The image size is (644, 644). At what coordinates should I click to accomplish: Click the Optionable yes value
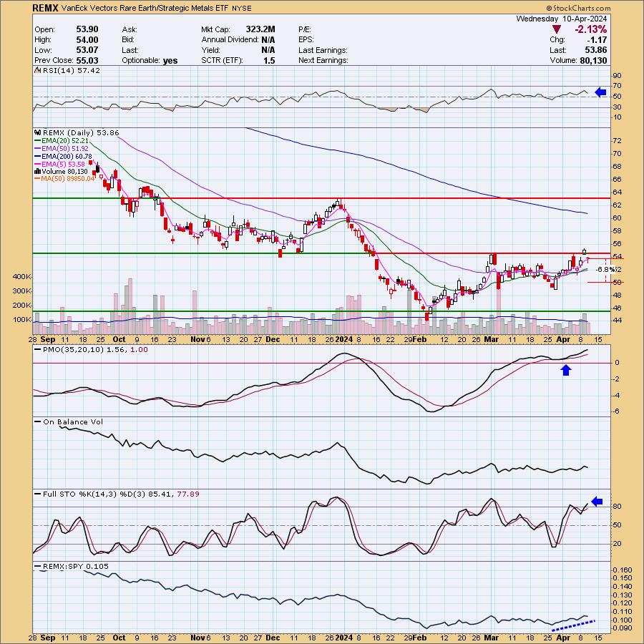pyautogui.click(x=170, y=60)
